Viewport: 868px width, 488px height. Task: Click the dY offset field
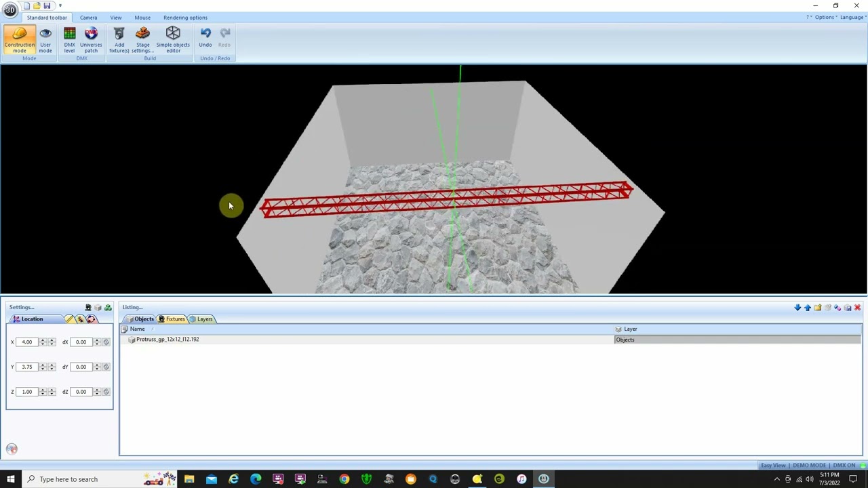[81, 367]
